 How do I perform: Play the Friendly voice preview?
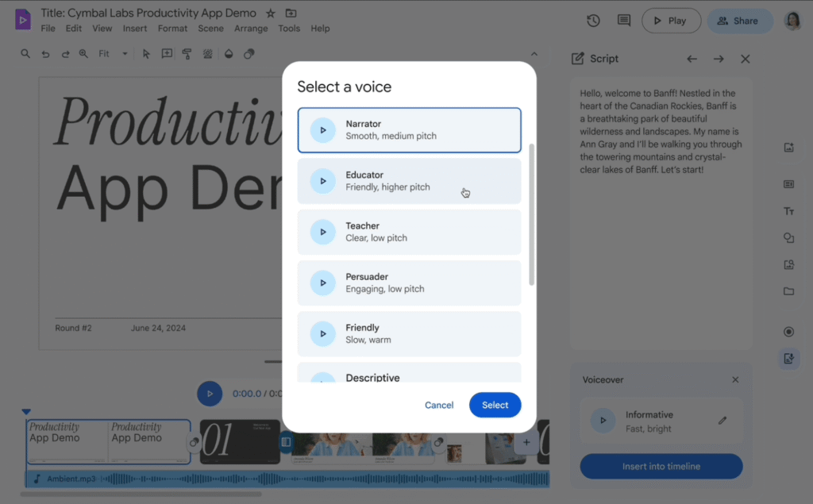click(322, 333)
